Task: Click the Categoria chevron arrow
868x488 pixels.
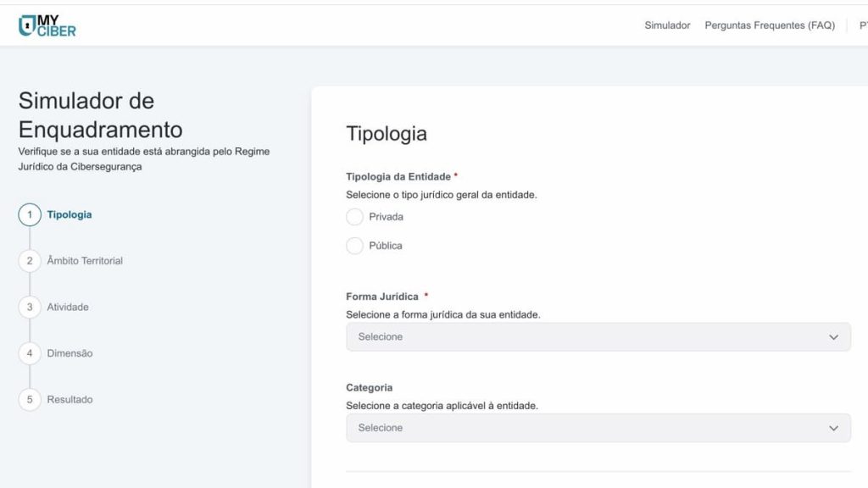Action: [x=834, y=428]
